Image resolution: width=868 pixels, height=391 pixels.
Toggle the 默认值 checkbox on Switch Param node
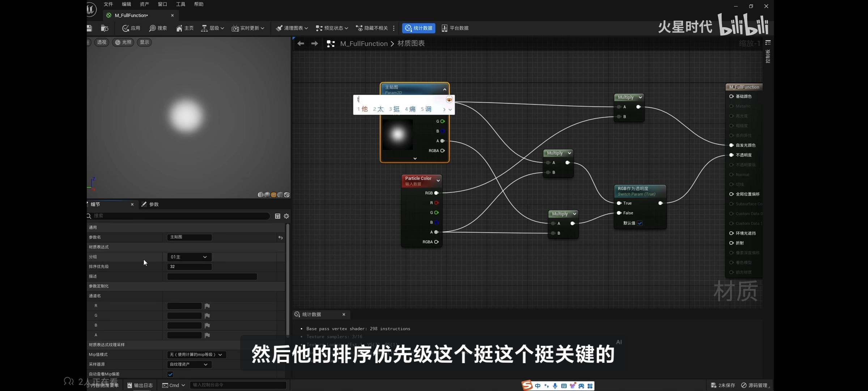(x=640, y=223)
